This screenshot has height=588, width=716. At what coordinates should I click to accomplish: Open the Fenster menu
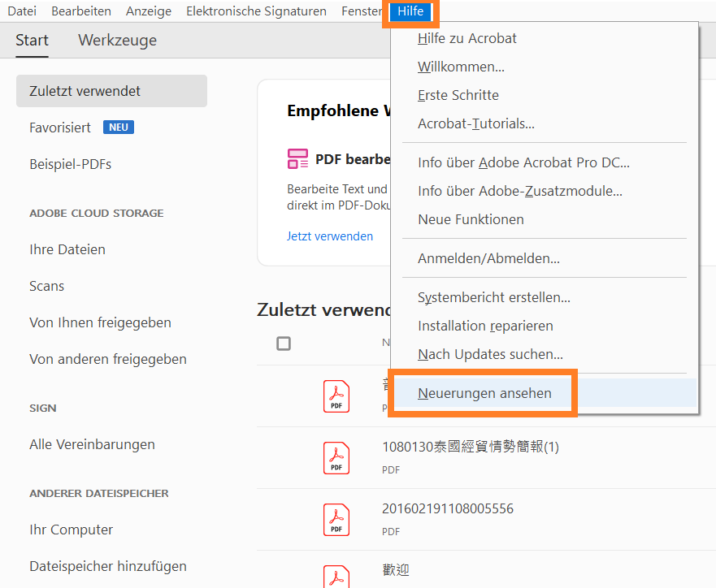(x=362, y=11)
